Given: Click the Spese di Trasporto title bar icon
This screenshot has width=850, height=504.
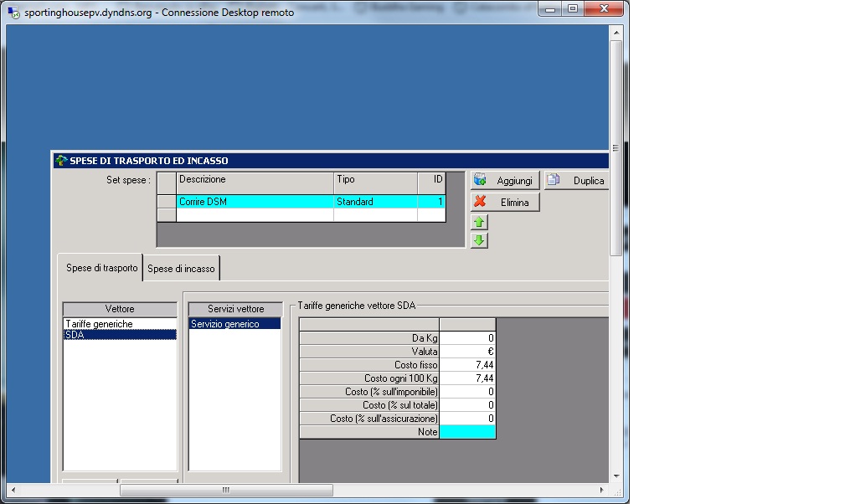Looking at the screenshot, I should pyautogui.click(x=61, y=161).
